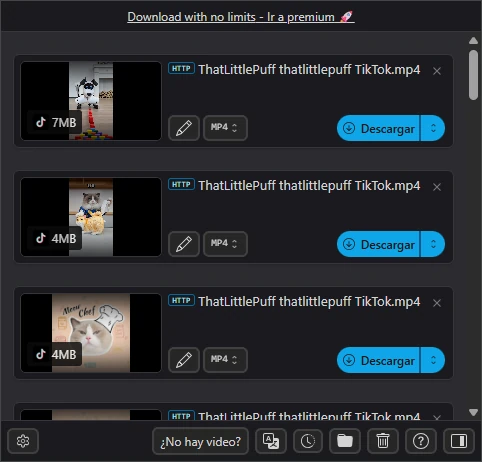Click the Meow Chef video thumbnail

(x=91, y=333)
